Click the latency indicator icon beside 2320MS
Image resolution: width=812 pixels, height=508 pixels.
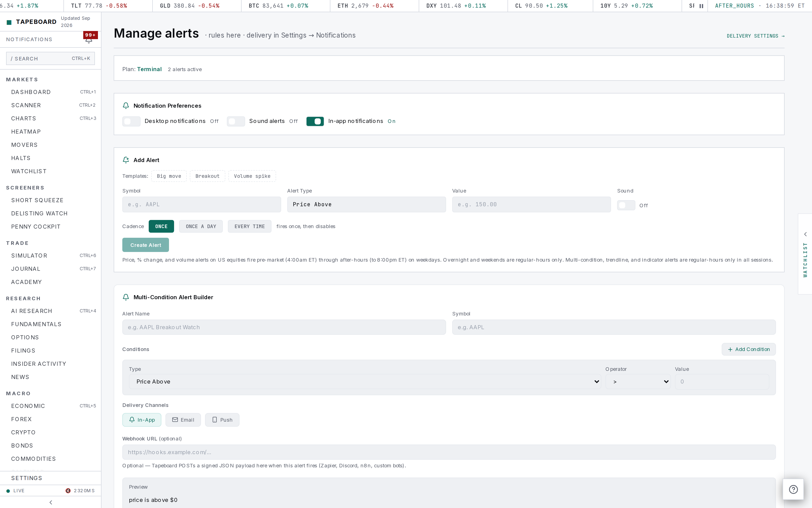pyautogui.click(x=68, y=490)
